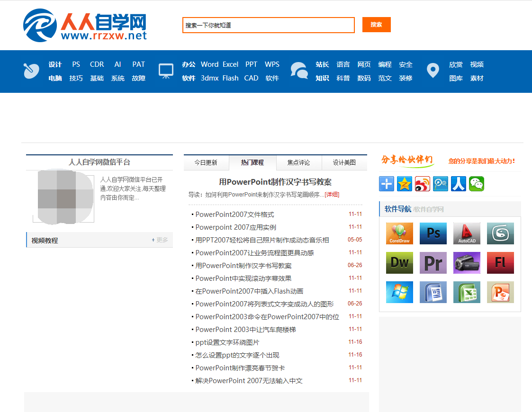Open article ppt设置文字环绕图片
The height and width of the screenshot is (412, 532).
pos(227,342)
